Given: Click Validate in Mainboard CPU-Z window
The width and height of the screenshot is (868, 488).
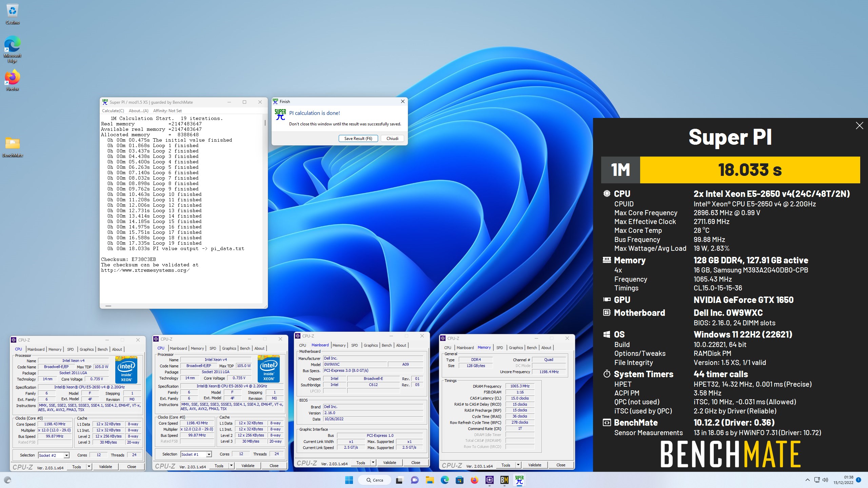Looking at the screenshot, I should point(390,463).
